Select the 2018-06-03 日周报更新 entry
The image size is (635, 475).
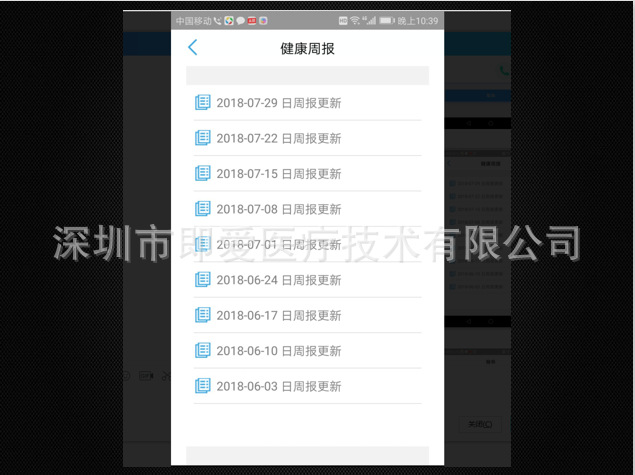[307, 386]
